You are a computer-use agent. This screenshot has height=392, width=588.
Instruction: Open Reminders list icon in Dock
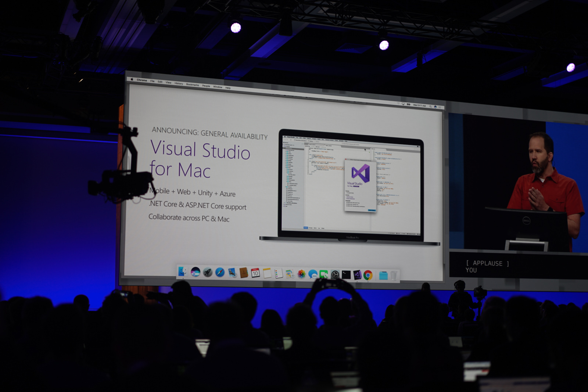pyautogui.click(x=279, y=273)
